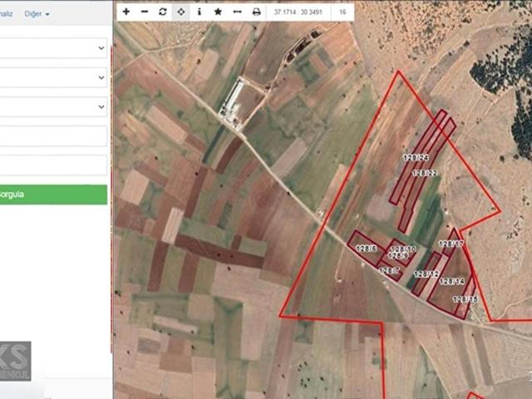Viewport: 532px width, 399px height.
Task: Select parcel 128/12 on the map
Action: 426,273
